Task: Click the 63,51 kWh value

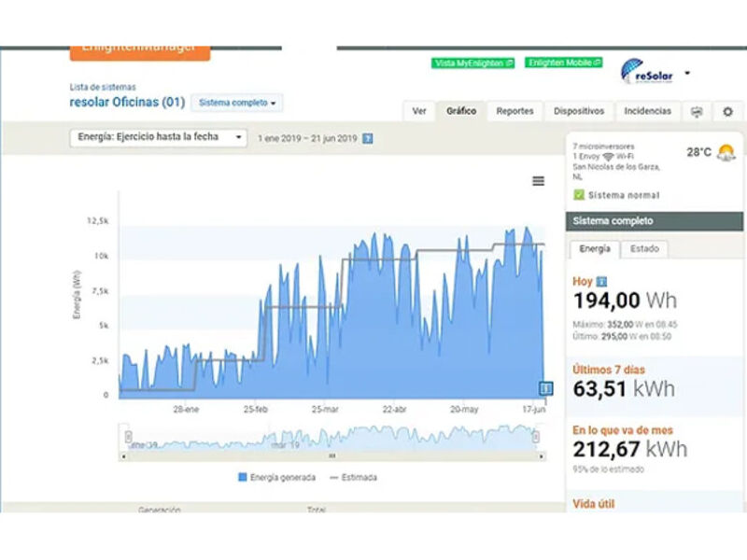Action: [x=624, y=389]
